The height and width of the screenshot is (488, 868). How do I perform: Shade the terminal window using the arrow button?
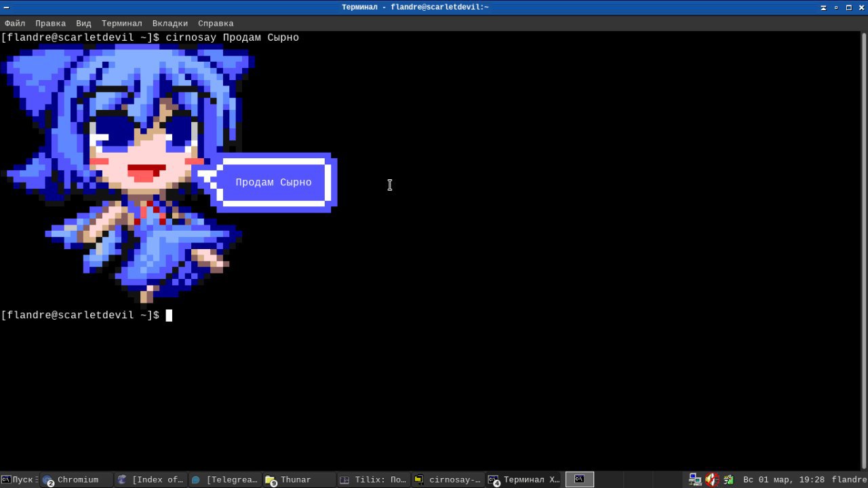point(825,7)
